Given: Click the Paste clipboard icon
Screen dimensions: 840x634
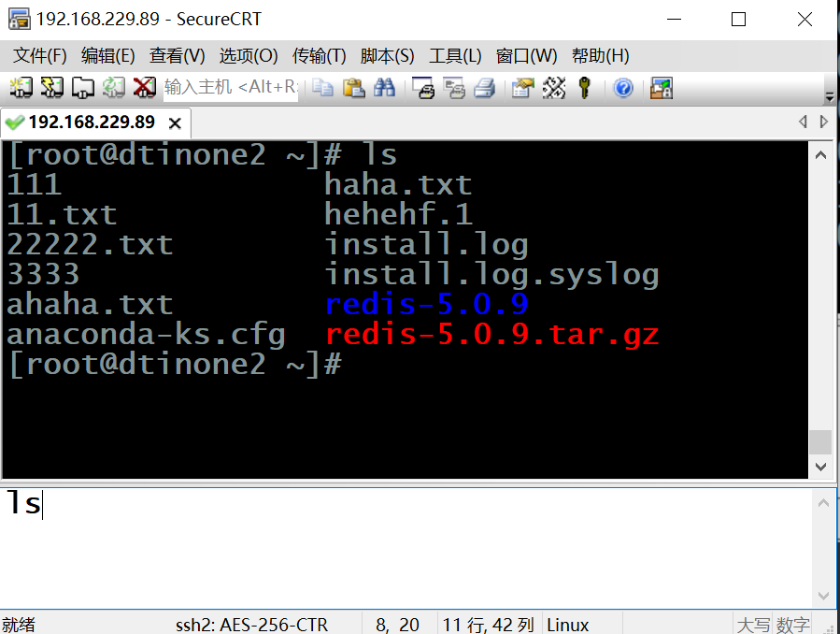Looking at the screenshot, I should [x=353, y=88].
